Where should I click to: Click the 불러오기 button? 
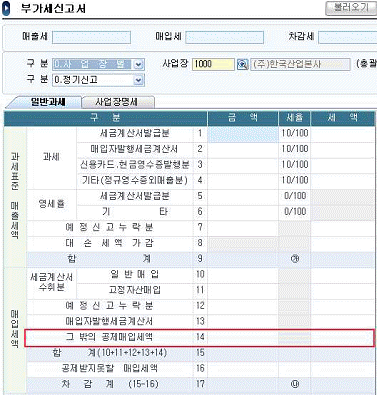tap(350, 8)
